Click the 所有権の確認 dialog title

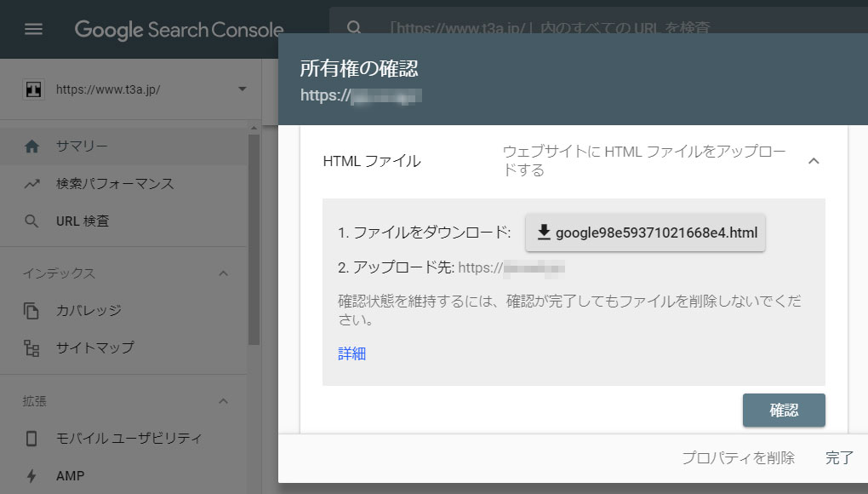(x=359, y=69)
